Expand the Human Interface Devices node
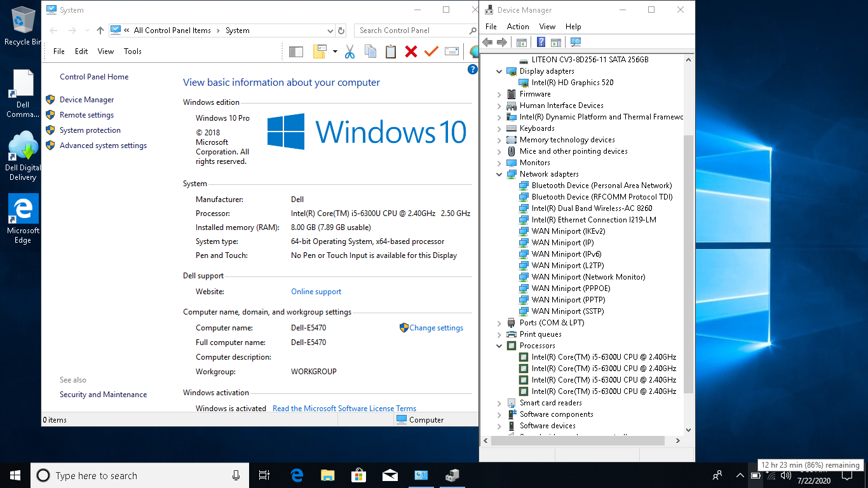Image resolution: width=868 pixels, height=488 pixels. click(499, 105)
